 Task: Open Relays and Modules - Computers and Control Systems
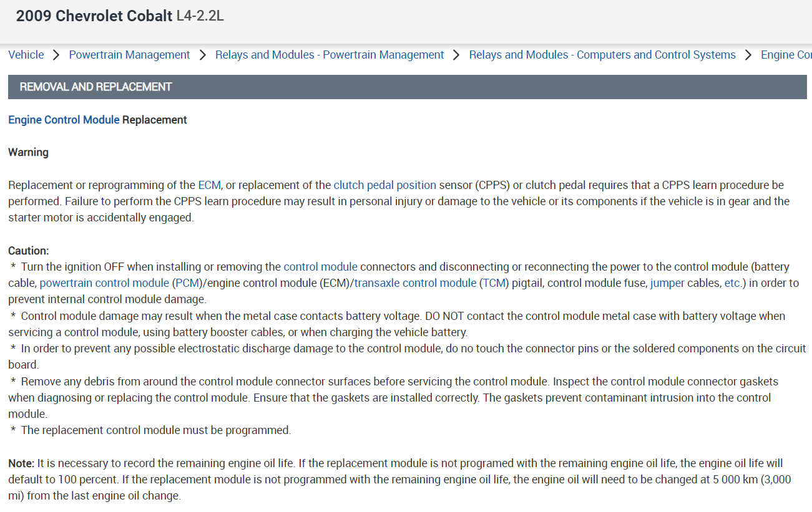pyautogui.click(x=602, y=55)
